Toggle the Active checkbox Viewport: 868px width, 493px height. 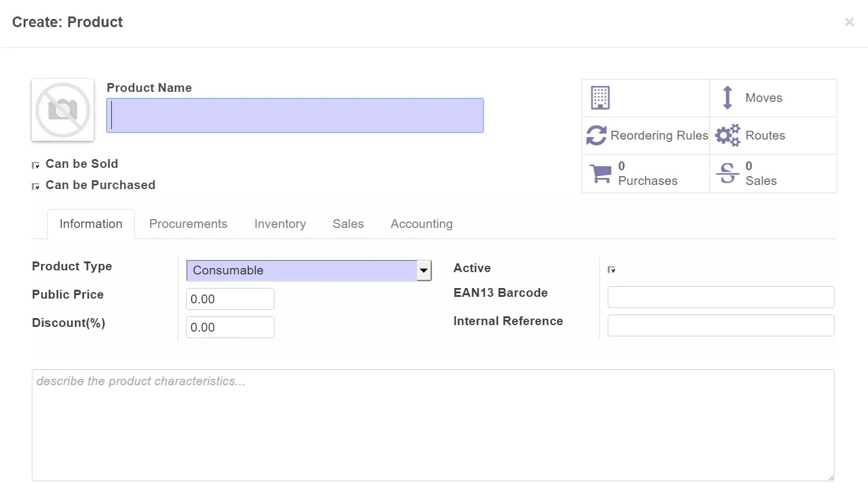point(611,270)
